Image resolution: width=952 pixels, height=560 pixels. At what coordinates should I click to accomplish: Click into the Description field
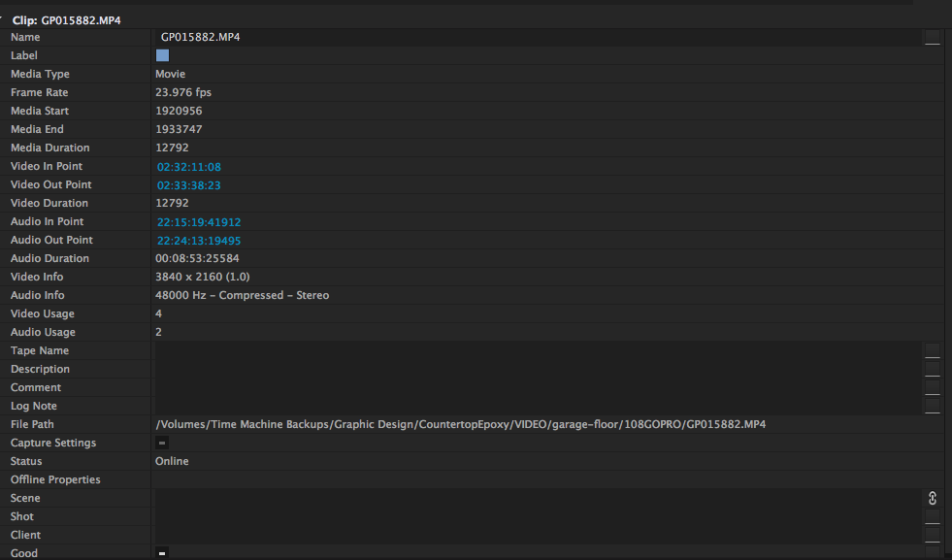click(538, 369)
